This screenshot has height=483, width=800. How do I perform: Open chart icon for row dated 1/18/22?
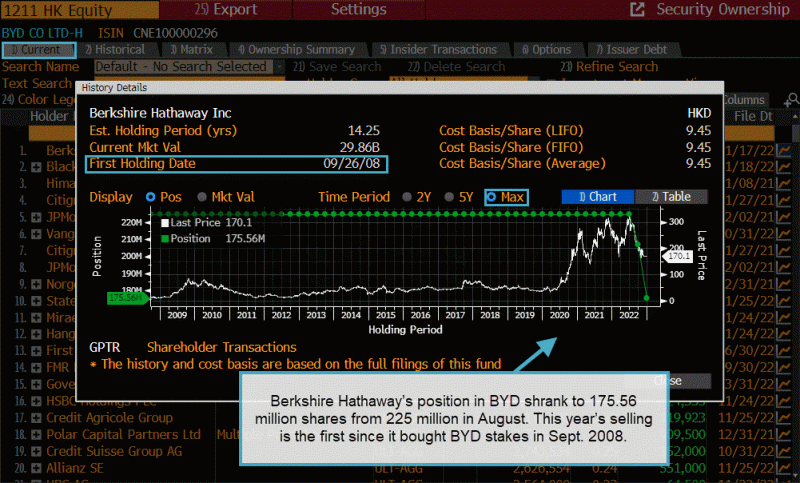click(x=784, y=167)
